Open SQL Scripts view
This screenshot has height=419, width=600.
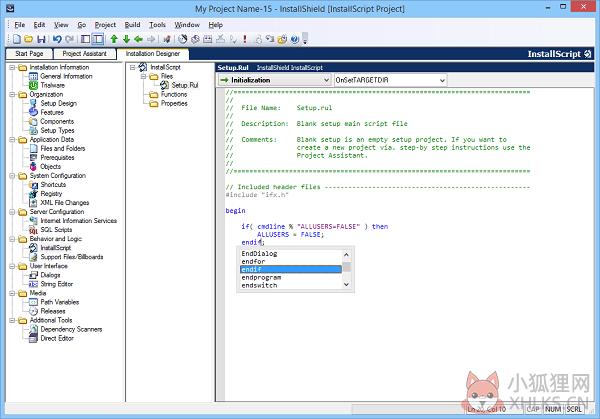pyautogui.click(x=56, y=230)
